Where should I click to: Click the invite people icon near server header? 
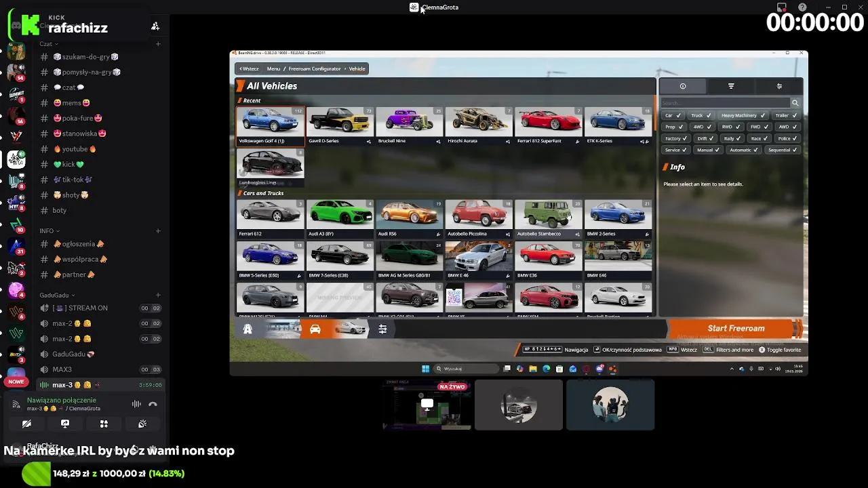coord(155,26)
